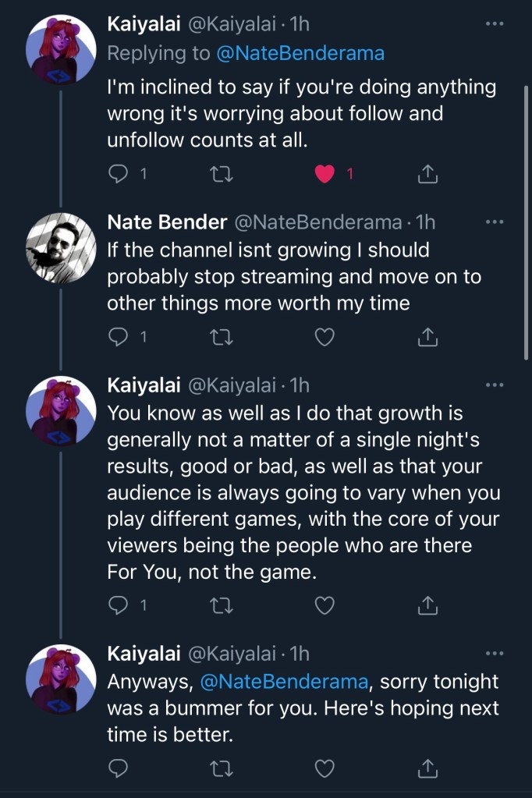Reply to Kaiyalai's 'sorry tonight was a bummer' tweet

[118, 768]
